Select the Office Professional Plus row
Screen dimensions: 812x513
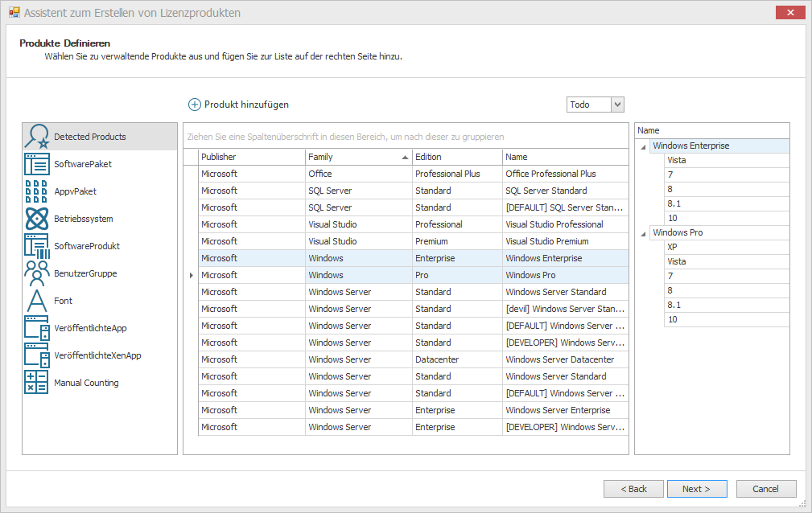pos(414,174)
